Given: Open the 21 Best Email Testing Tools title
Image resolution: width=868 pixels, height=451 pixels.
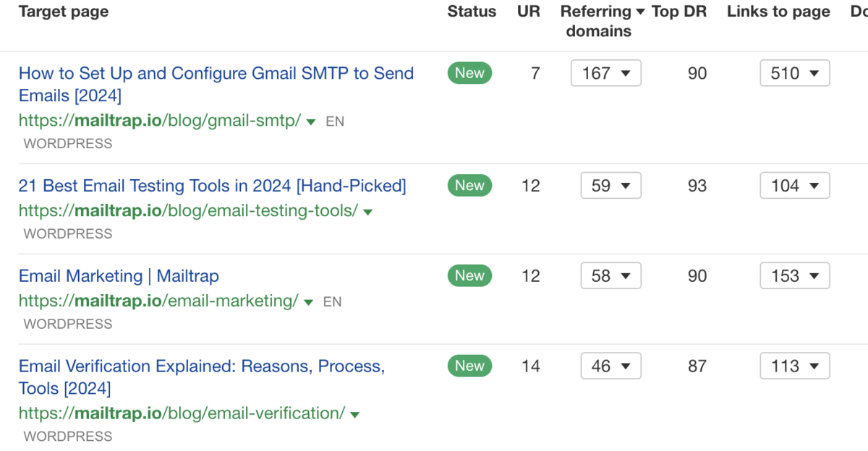Looking at the screenshot, I should [212, 186].
